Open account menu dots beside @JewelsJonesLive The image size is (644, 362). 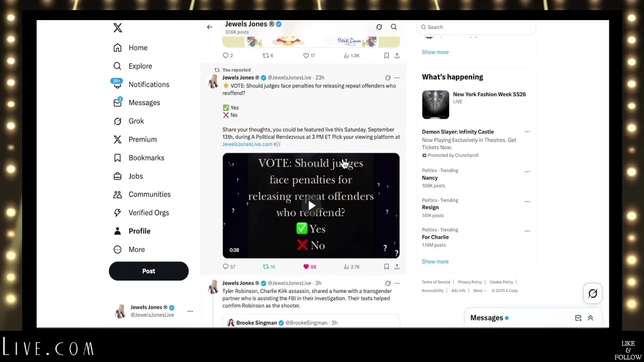(190, 311)
